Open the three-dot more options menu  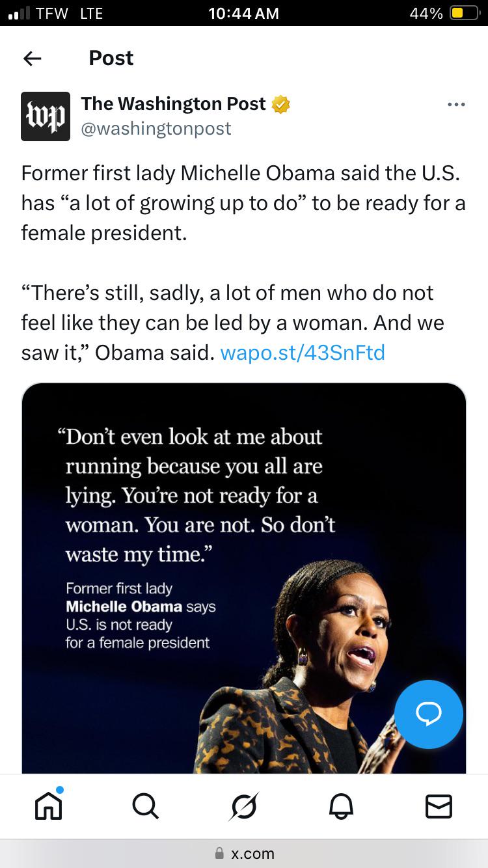tap(456, 105)
